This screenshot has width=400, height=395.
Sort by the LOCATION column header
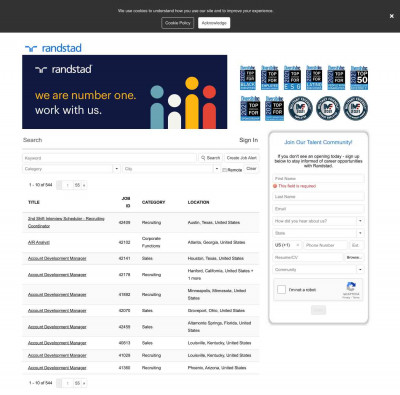point(198,202)
